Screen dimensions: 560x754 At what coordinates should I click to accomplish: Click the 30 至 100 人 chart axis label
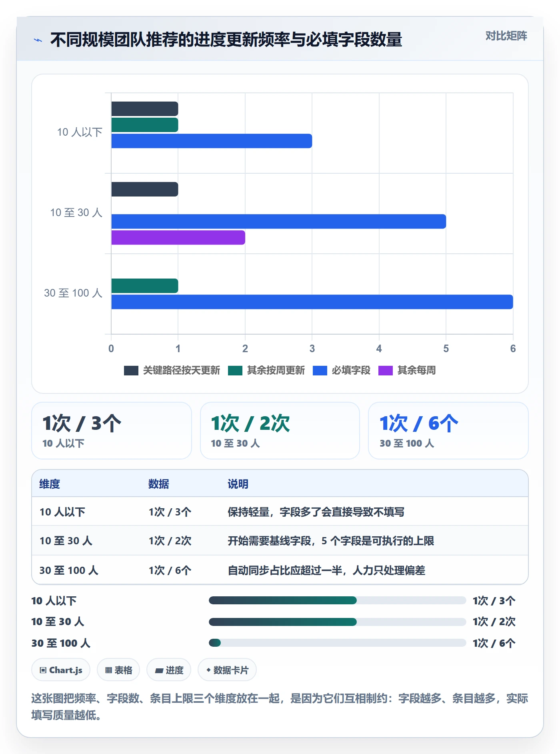pyautogui.click(x=73, y=293)
